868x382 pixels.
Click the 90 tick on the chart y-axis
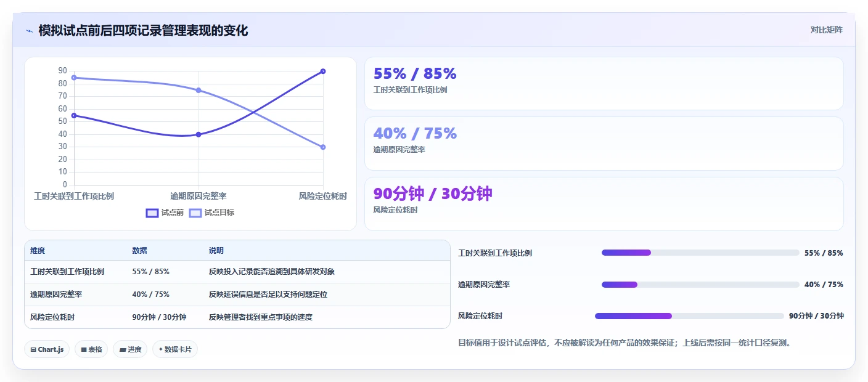[63, 71]
